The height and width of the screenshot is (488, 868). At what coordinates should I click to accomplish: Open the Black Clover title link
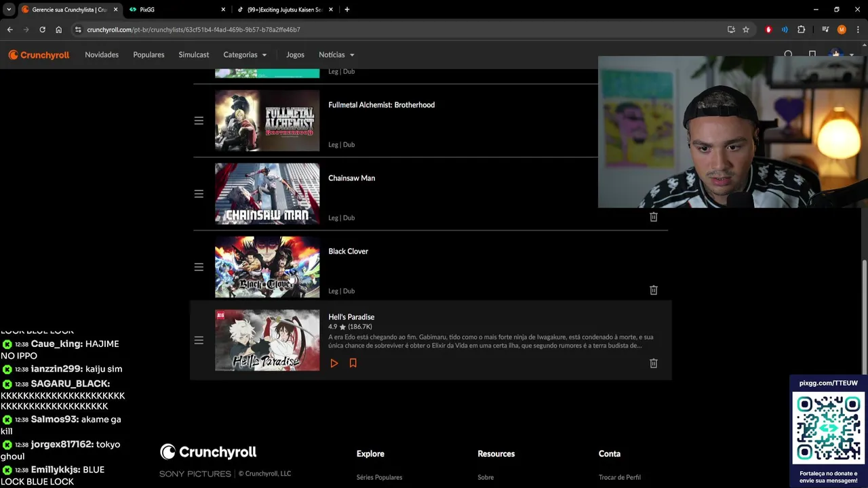tap(348, 251)
